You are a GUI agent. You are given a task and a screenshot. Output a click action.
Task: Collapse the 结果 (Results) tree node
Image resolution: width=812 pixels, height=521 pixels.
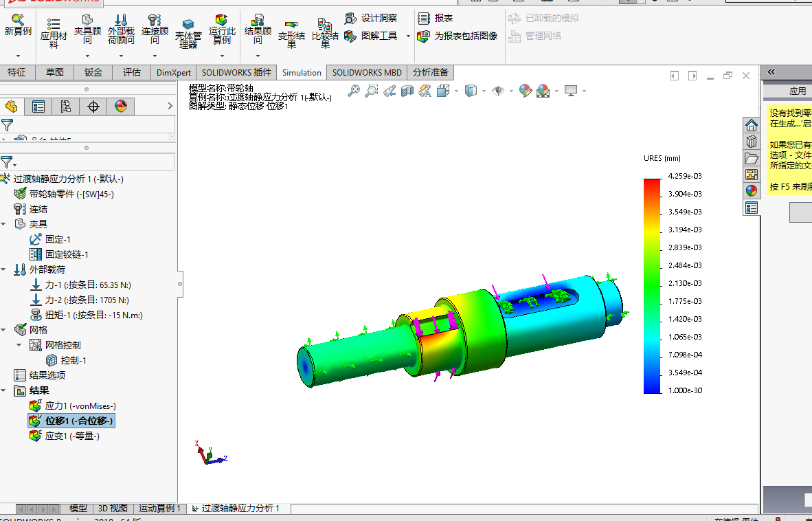coord(3,390)
